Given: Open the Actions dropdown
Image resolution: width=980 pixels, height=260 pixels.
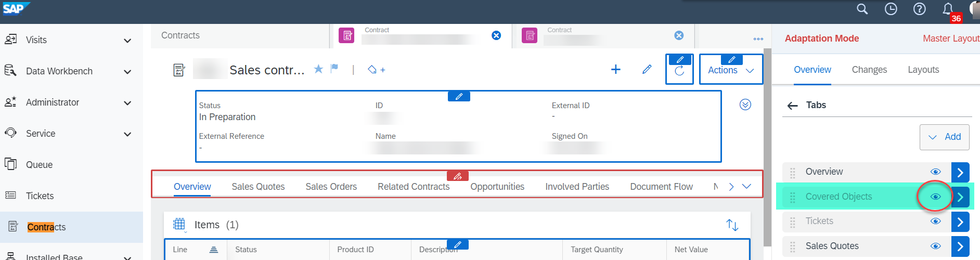Looking at the screenshot, I should (731, 70).
